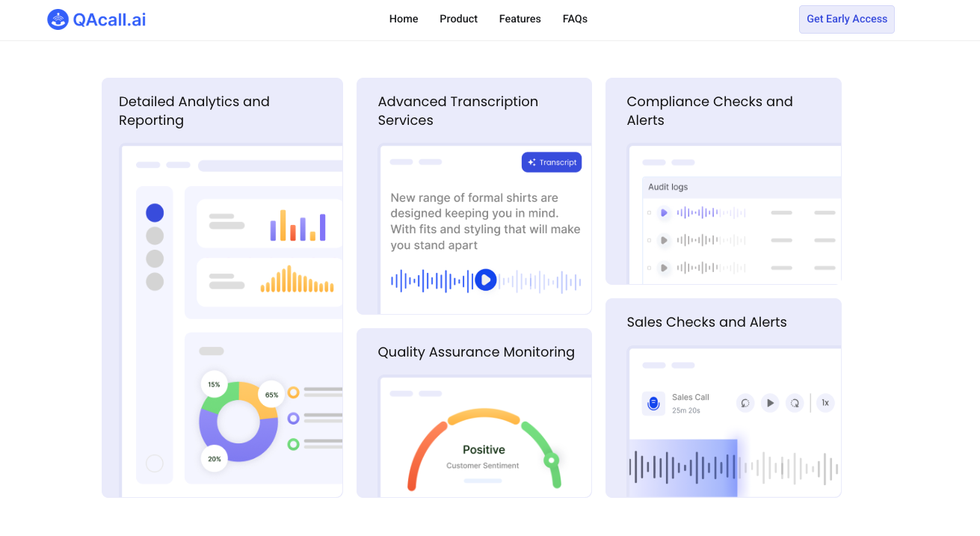
Task: Select the first gray dot below the blue one
Action: tap(155, 236)
